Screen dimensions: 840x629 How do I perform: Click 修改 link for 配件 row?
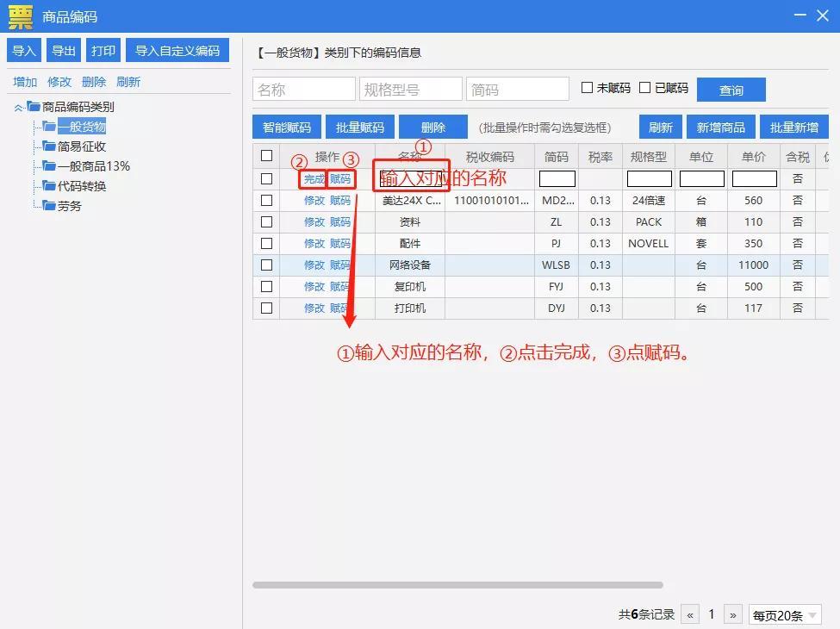pyautogui.click(x=314, y=243)
